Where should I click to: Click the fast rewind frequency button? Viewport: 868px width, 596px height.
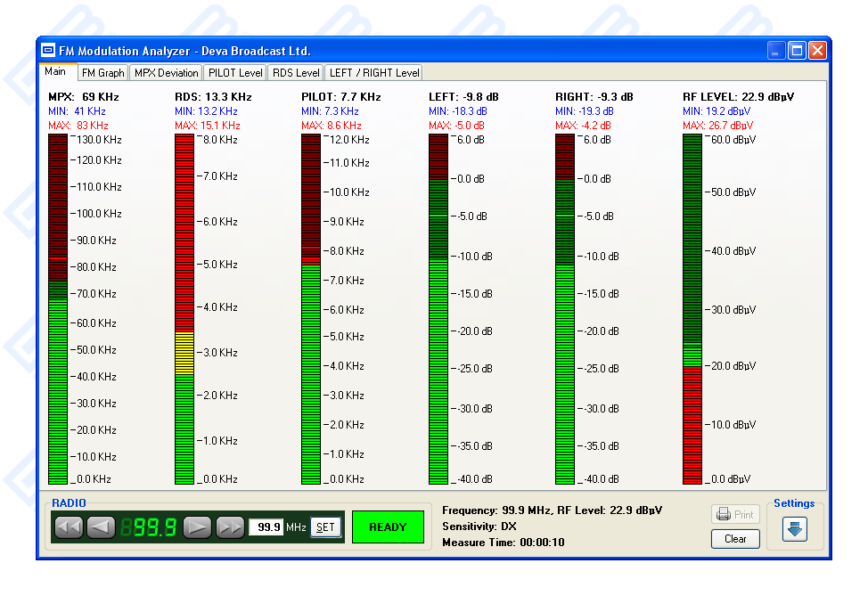point(69,527)
